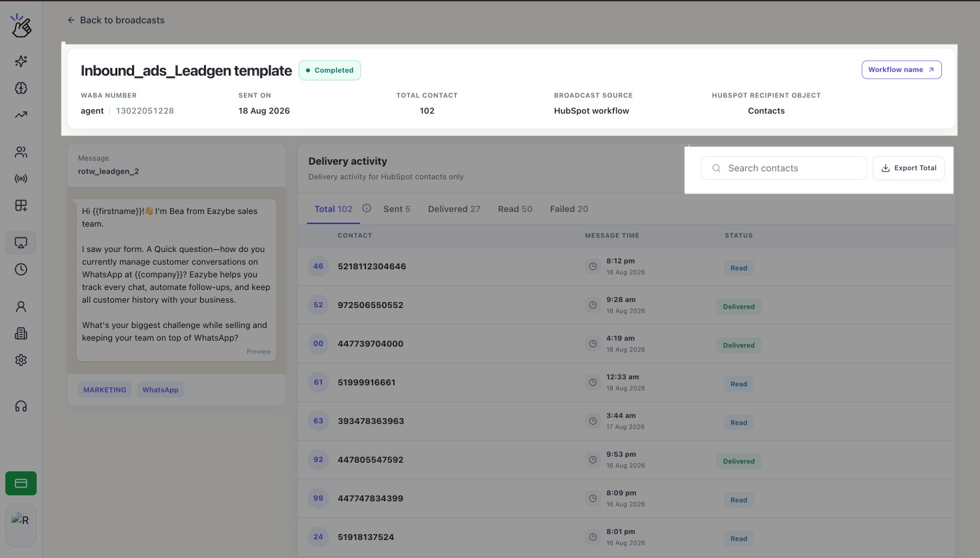The height and width of the screenshot is (558, 980).
Task: Select contact 51918137524
Action: pos(366,537)
